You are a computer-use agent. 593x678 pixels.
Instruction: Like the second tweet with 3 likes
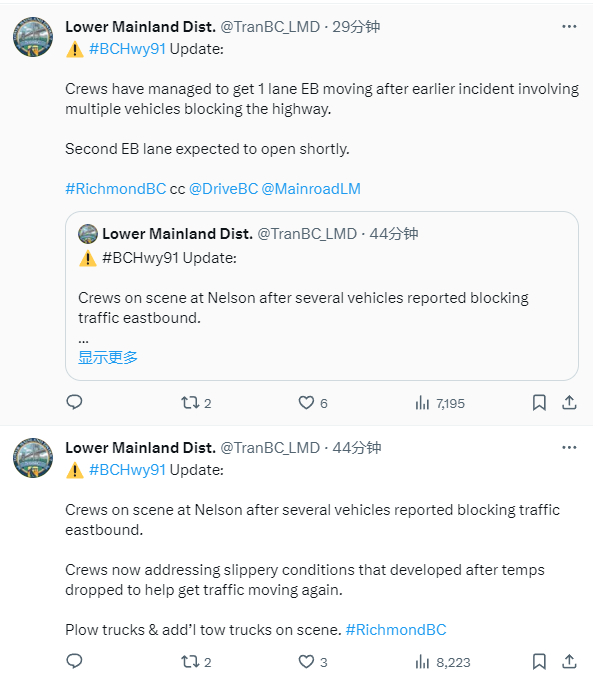coord(313,662)
